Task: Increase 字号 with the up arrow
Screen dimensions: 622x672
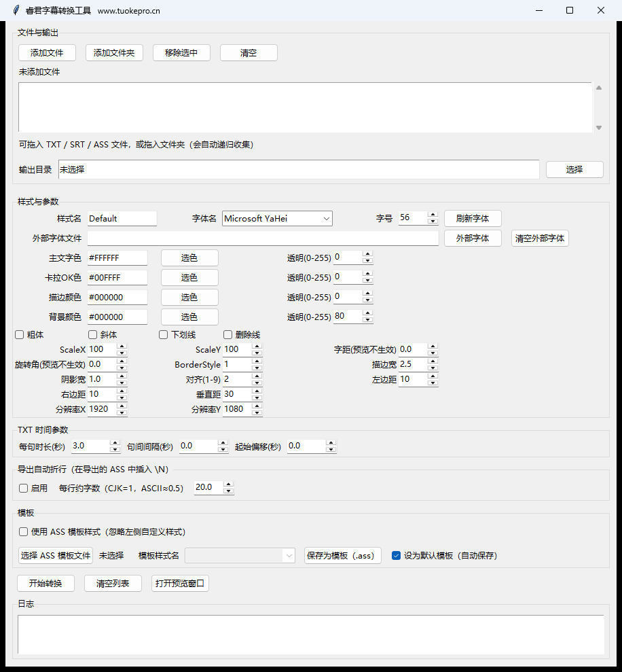Action: 433,215
